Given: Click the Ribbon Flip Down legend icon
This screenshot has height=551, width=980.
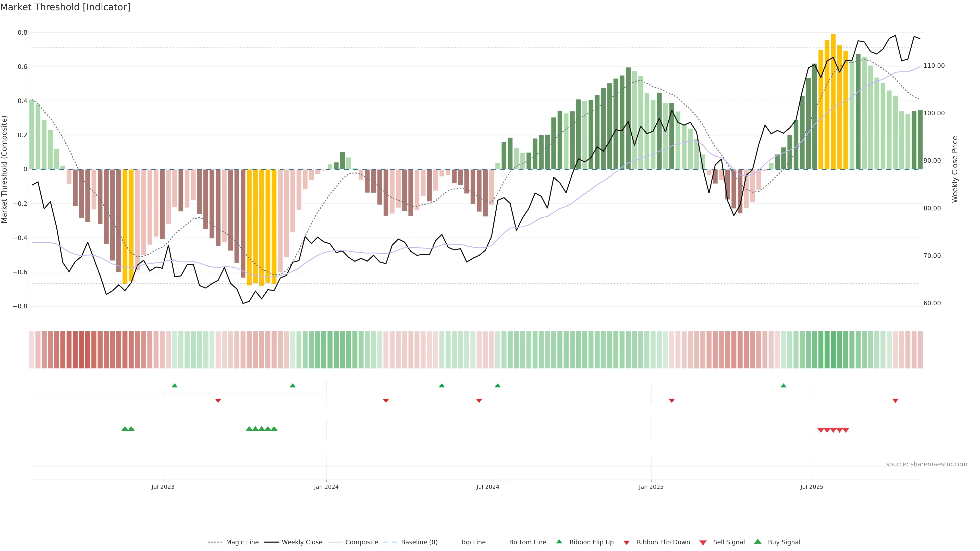Looking at the screenshot, I should [x=627, y=543].
